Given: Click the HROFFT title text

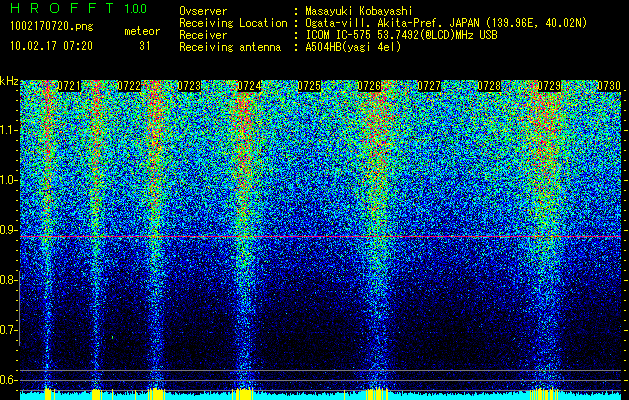Looking at the screenshot, I should tap(61, 8).
